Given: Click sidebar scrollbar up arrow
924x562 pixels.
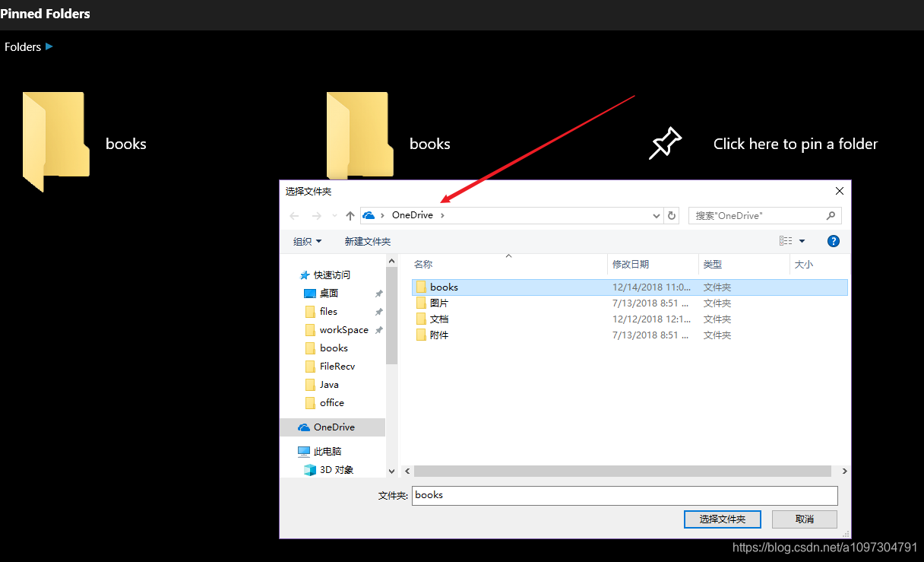Looking at the screenshot, I should pyautogui.click(x=391, y=262).
